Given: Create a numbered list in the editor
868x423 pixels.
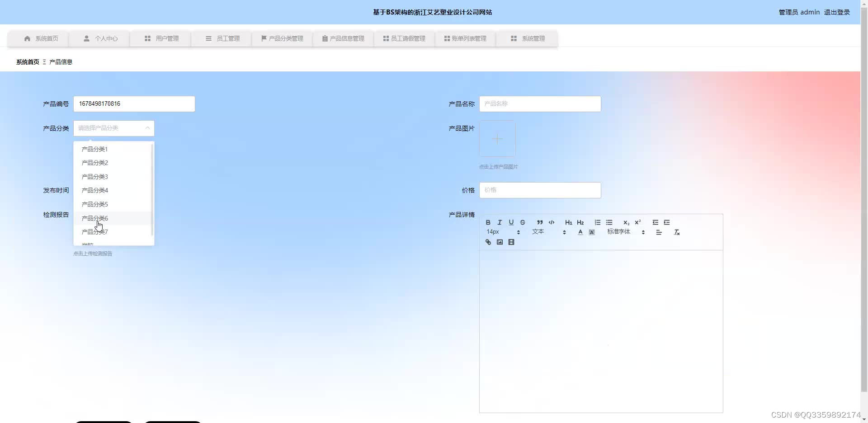Looking at the screenshot, I should pos(598,222).
